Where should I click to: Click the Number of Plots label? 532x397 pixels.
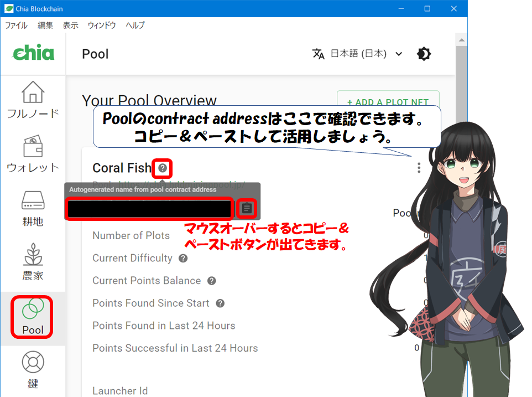pos(131,236)
